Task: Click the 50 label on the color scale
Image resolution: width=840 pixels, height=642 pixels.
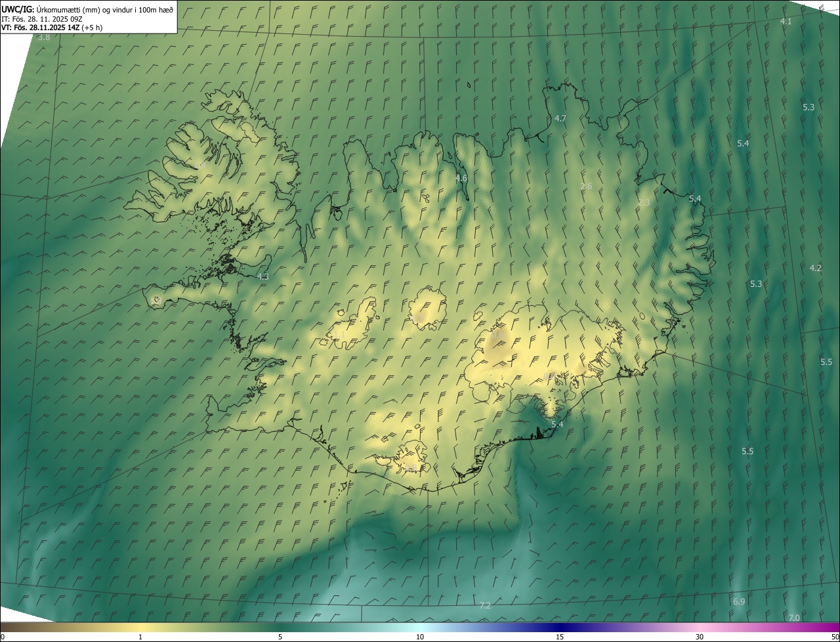Action: [835, 637]
